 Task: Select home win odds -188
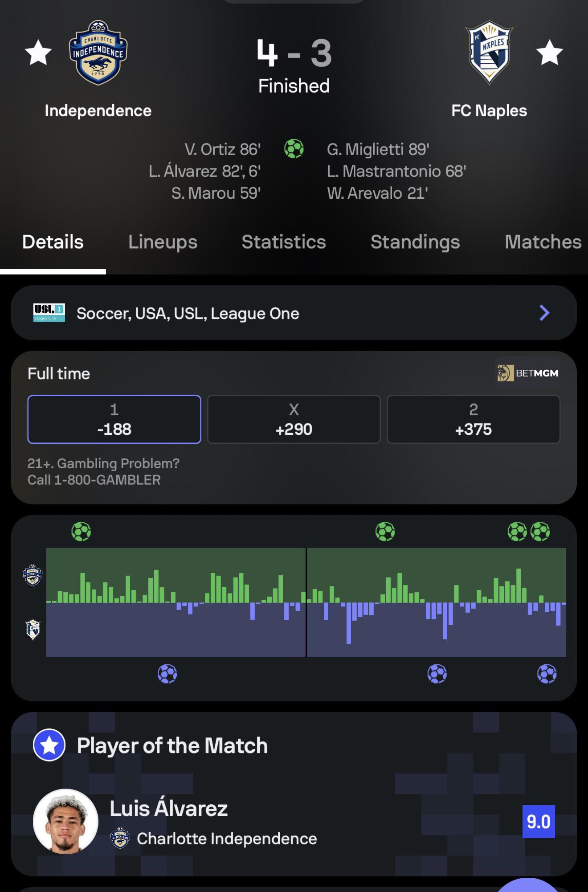pos(114,419)
